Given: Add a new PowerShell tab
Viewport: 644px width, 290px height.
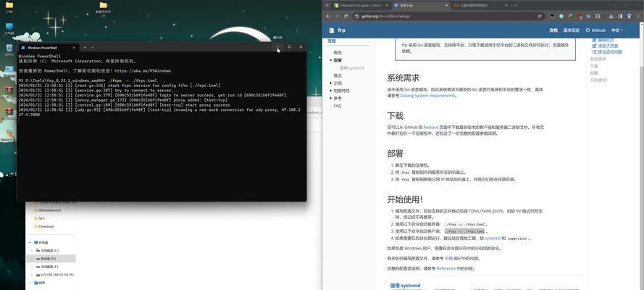Looking at the screenshot, I should [85, 47].
